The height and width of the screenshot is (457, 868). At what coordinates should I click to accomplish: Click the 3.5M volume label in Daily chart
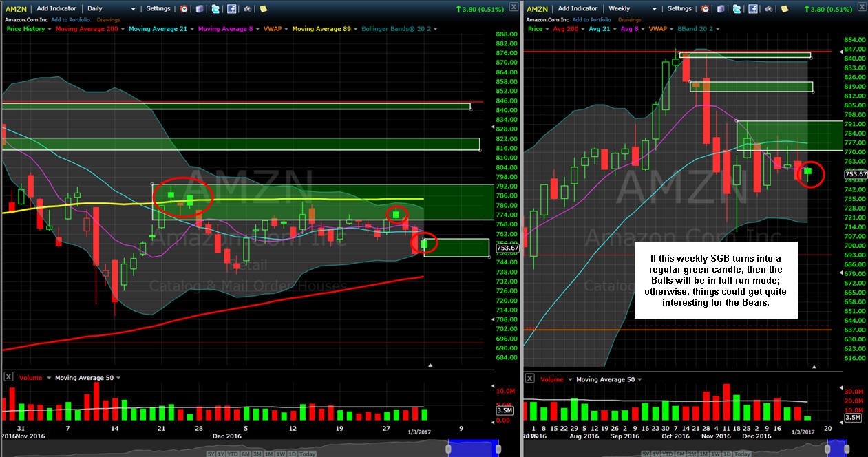pyautogui.click(x=504, y=410)
